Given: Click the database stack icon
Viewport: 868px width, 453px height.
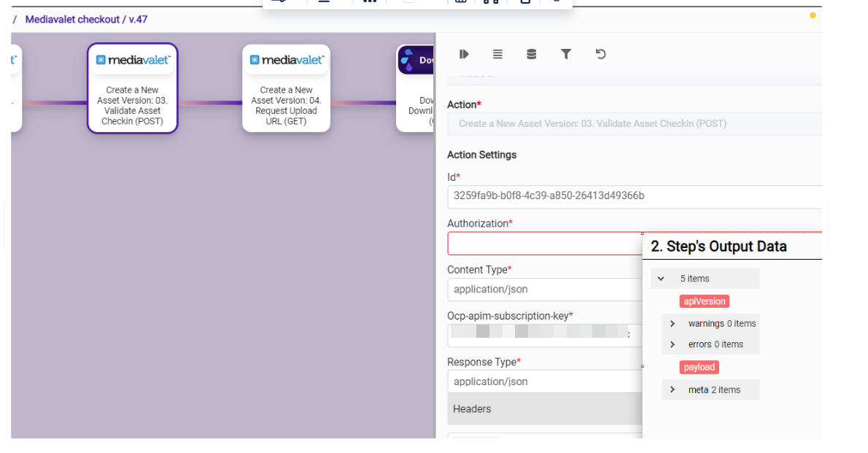Looking at the screenshot, I should (x=532, y=54).
